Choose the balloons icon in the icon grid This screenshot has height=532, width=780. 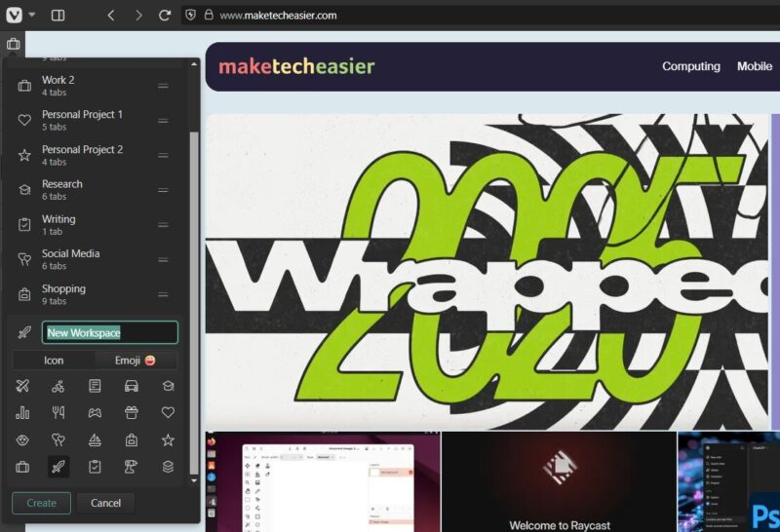58,440
